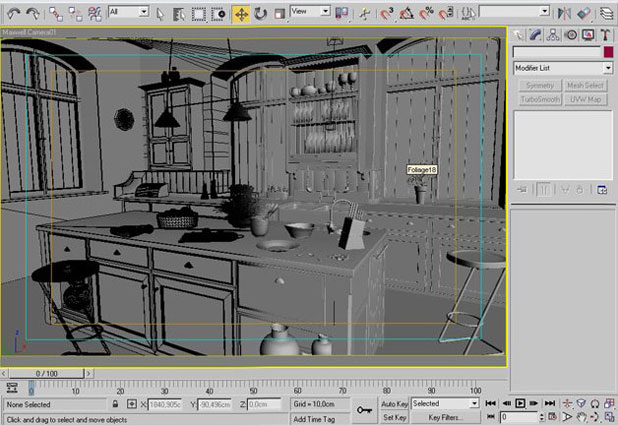Open the Selected key filter dropdown
This screenshot has height=425, width=618.
445,403
